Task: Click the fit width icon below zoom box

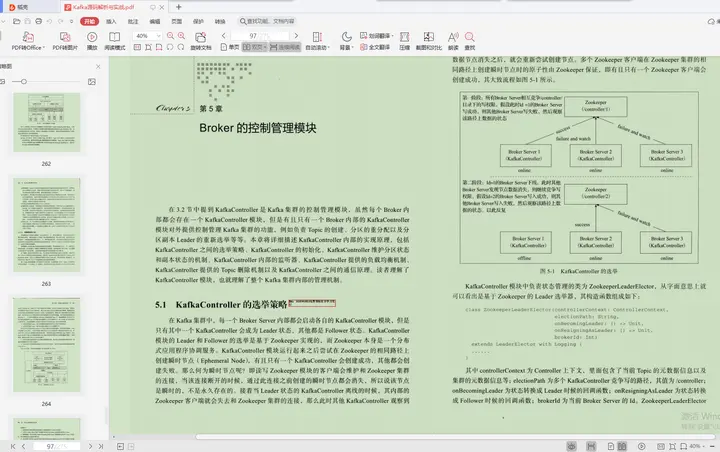Action: (x=159, y=47)
